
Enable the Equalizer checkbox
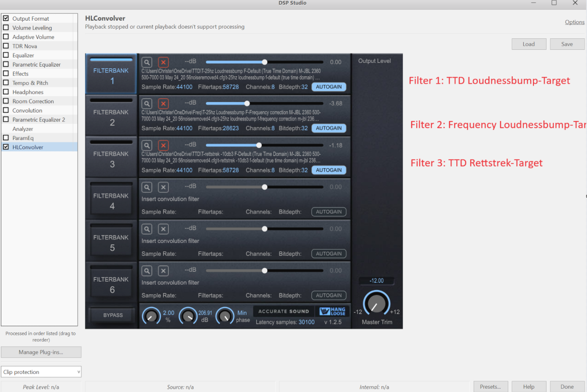[6, 55]
